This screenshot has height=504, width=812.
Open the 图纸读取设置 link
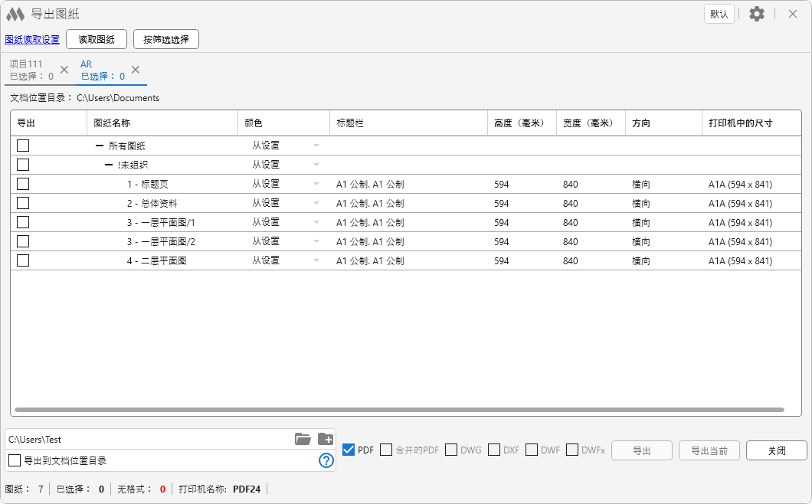click(32, 40)
